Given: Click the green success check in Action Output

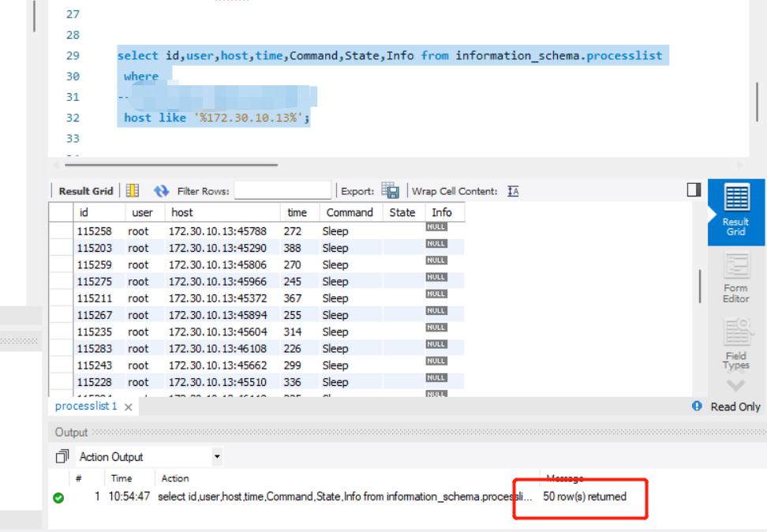Looking at the screenshot, I should 59,496.
